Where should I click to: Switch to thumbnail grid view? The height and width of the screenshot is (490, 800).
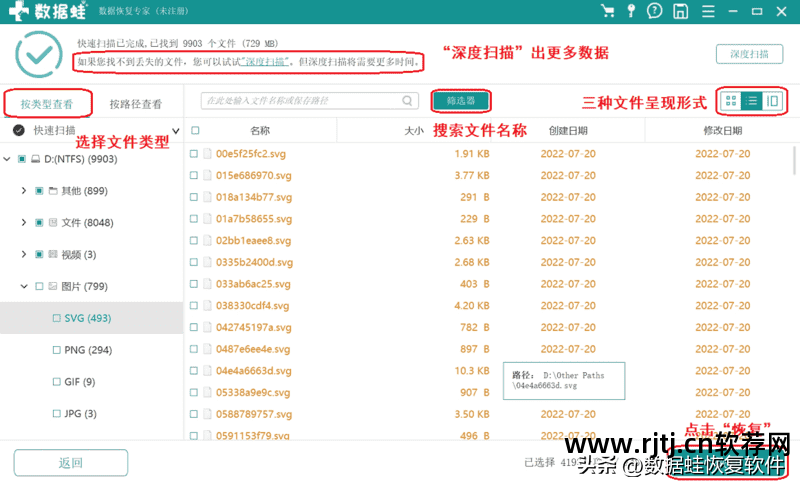point(731,101)
